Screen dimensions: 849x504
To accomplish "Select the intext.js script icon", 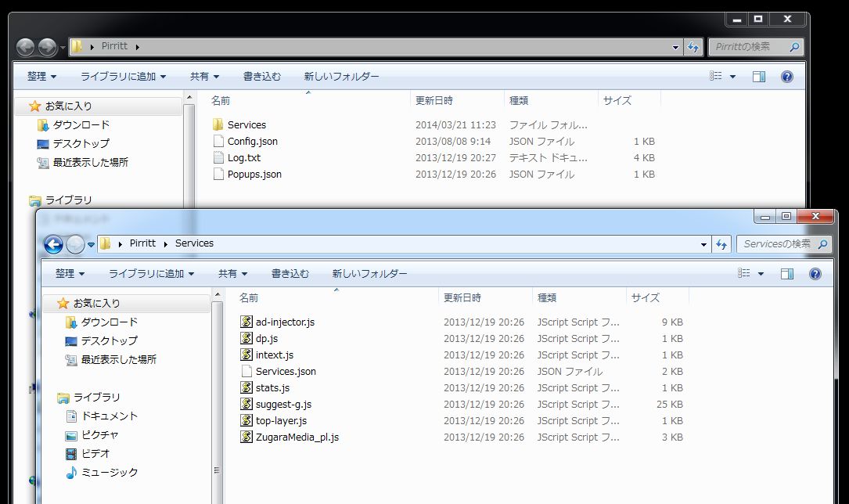I will (246, 355).
